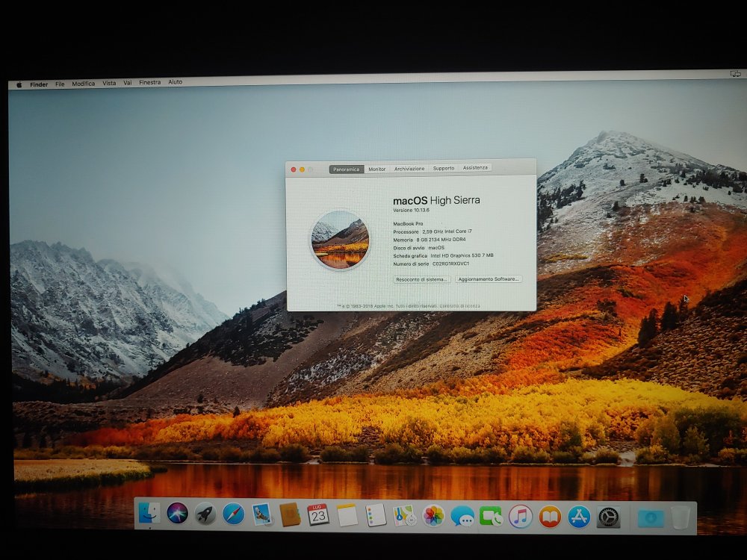Image resolution: width=747 pixels, height=560 pixels.
Task: Open Trash in the Dock
Action: 681,517
